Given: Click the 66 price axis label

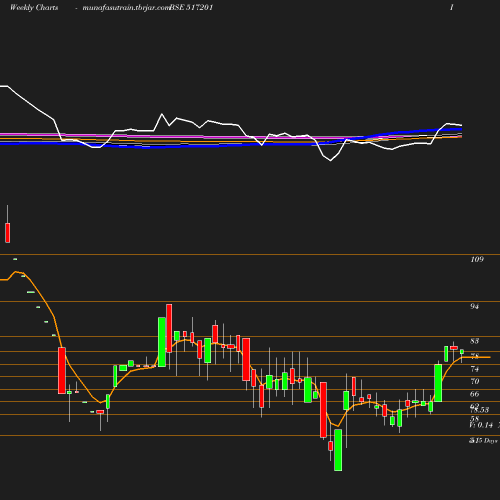Looking at the screenshot, I should (474, 394).
